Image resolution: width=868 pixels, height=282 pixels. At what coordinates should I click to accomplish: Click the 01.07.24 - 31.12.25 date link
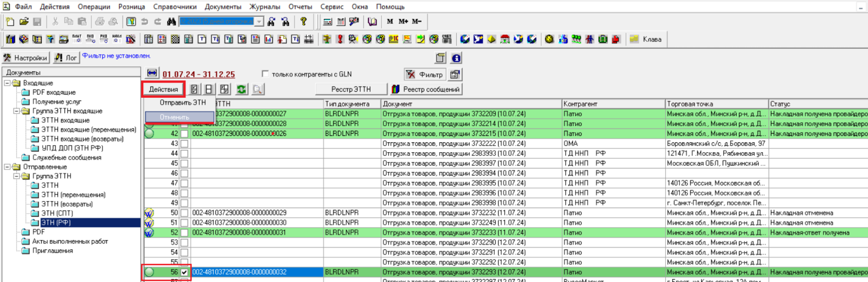pos(199,74)
